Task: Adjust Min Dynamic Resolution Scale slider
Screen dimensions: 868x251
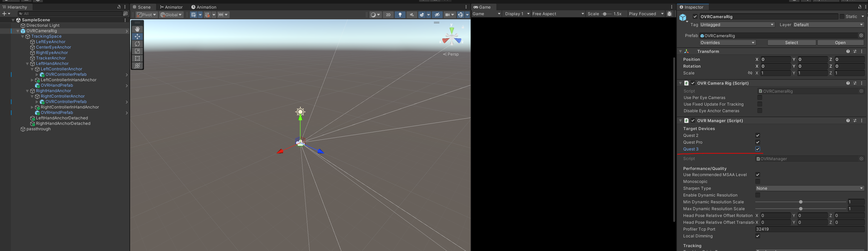Action: pyautogui.click(x=801, y=202)
